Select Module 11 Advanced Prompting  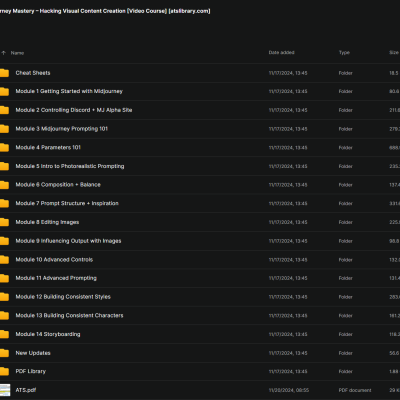point(56,278)
